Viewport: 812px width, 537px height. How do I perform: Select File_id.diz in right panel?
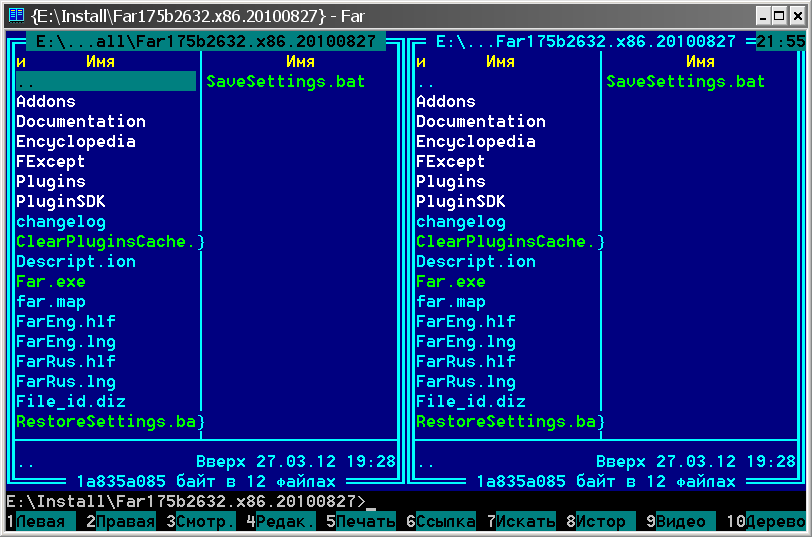click(x=471, y=402)
